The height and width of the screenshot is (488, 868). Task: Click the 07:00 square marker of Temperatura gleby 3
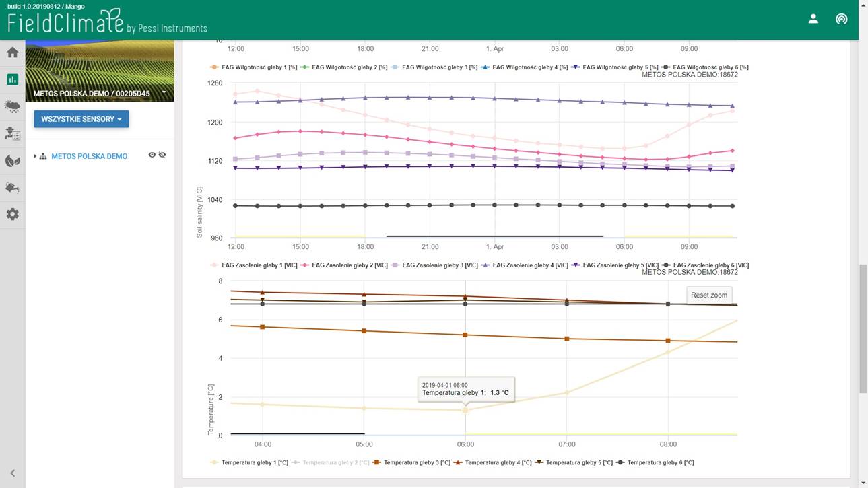pyautogui.click(x=567, y=339)
